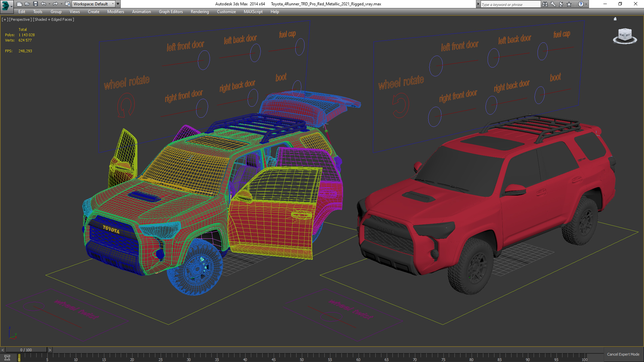644x362 pixels.
Task: Open Subscription Center key icon
Action: (x=553, y=4)
